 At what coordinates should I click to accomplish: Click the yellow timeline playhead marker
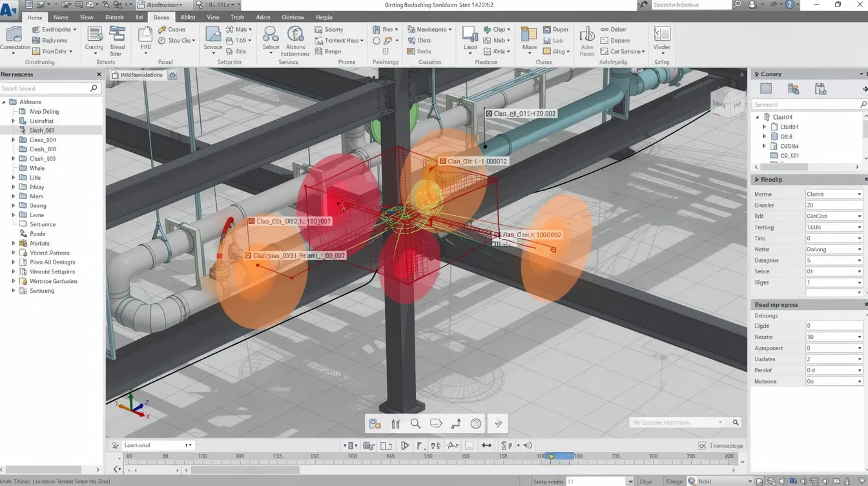pyautogui.click(x=551, y=457)
